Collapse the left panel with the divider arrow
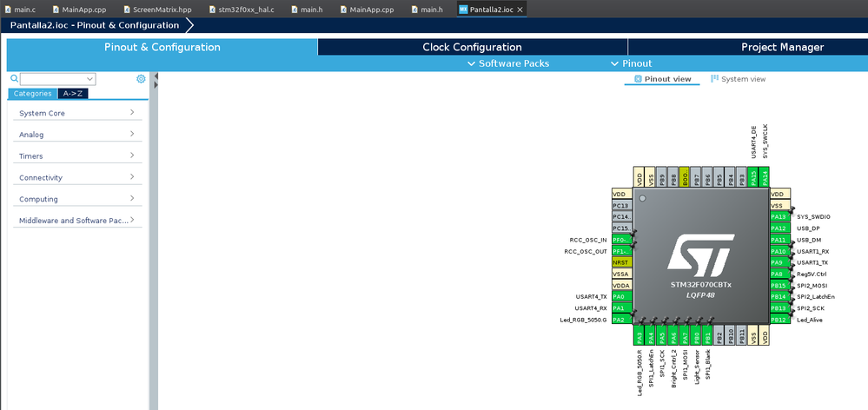Viewport: 868px width, 410px height. click(x=156, y=76)
